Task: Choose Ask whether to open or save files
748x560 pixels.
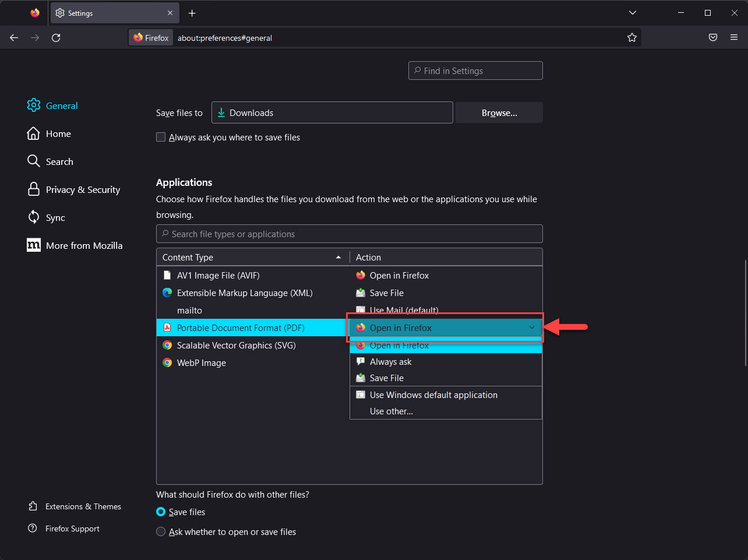Action: 161,532
